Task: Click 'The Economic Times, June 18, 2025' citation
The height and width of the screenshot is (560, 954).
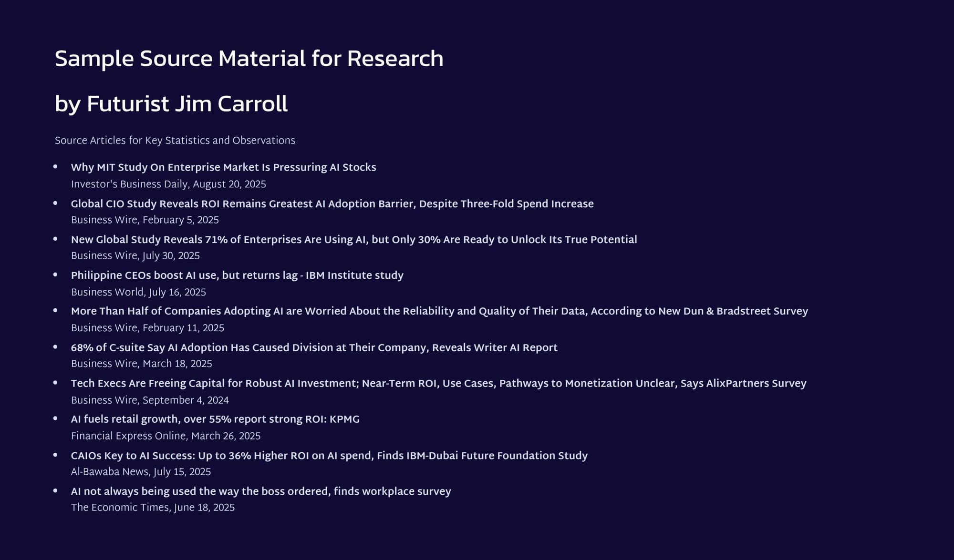Action: pyautogui.click(x=153, y=507)
